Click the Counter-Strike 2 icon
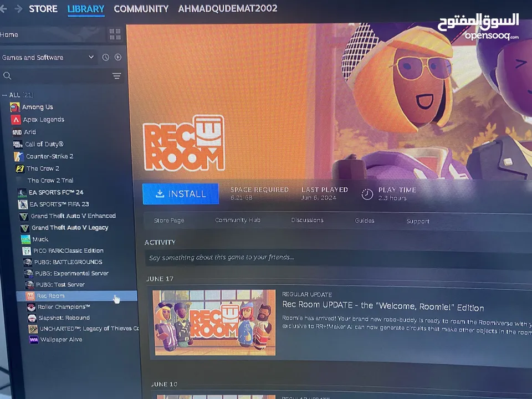532x399 pixels. (x=19, y=156)
